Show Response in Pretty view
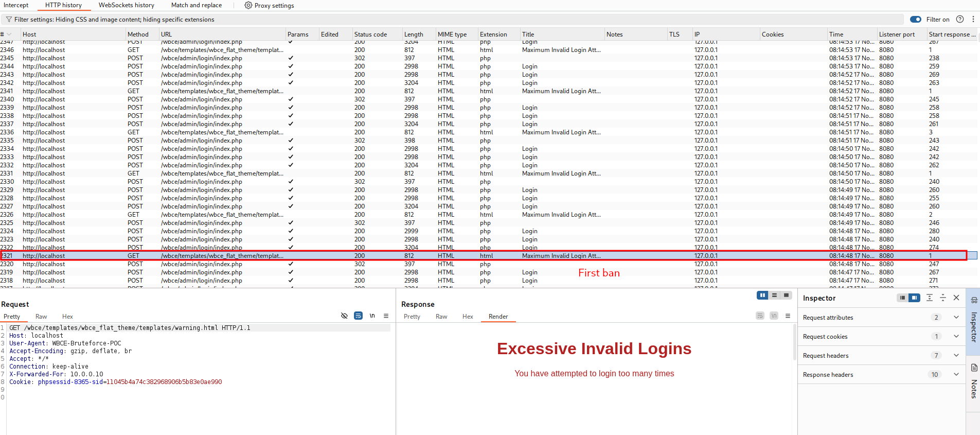The width and height of the screenshot is (980, 435). (412, 317)
